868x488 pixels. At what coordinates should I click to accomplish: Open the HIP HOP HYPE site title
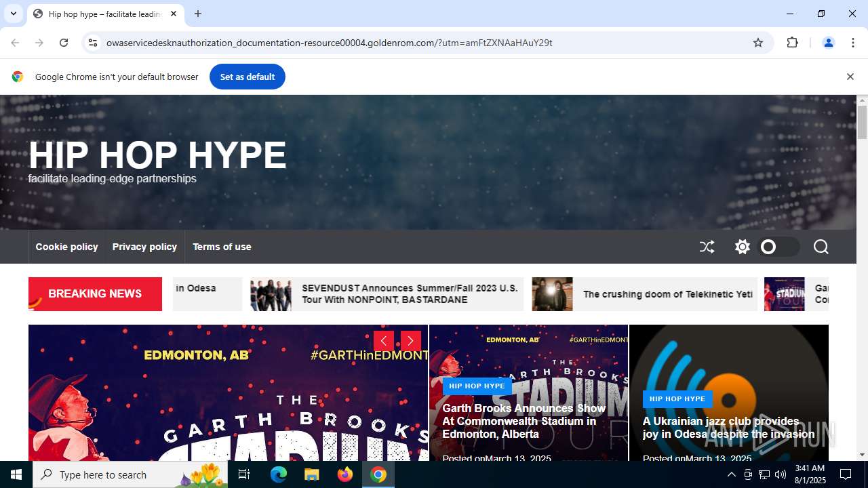tap(157, 155)
